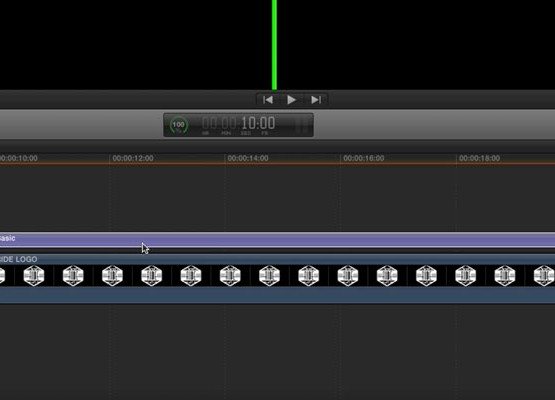Screen dimensions: 555x400
Task: Open the 100% background tasks indicator
Action: [x=179, y=125]
